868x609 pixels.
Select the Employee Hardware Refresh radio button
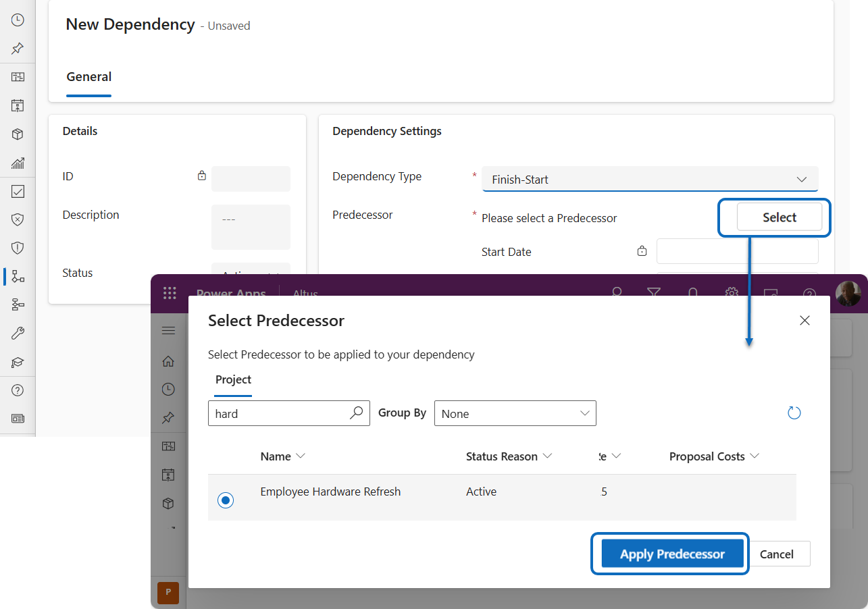click(226, 500)
